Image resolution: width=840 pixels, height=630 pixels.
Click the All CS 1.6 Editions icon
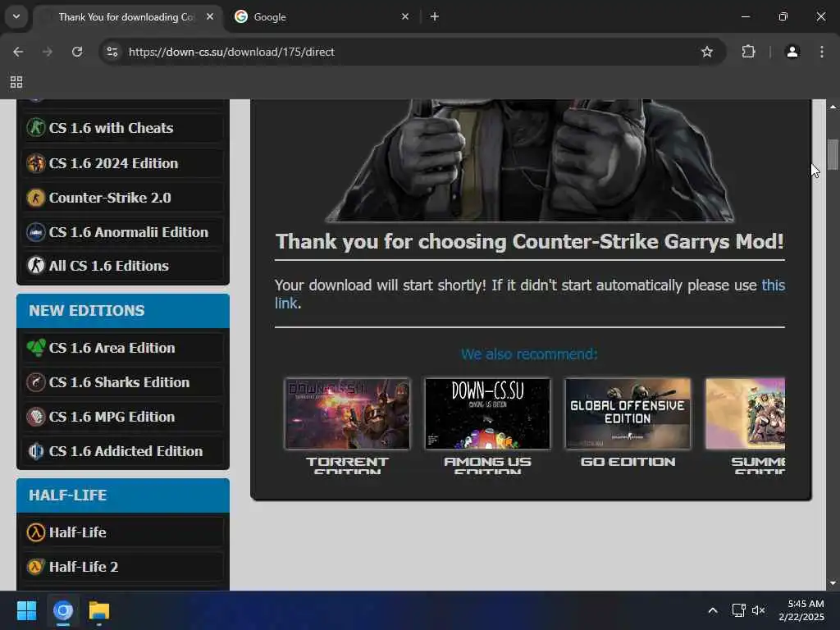coord(36,266)
